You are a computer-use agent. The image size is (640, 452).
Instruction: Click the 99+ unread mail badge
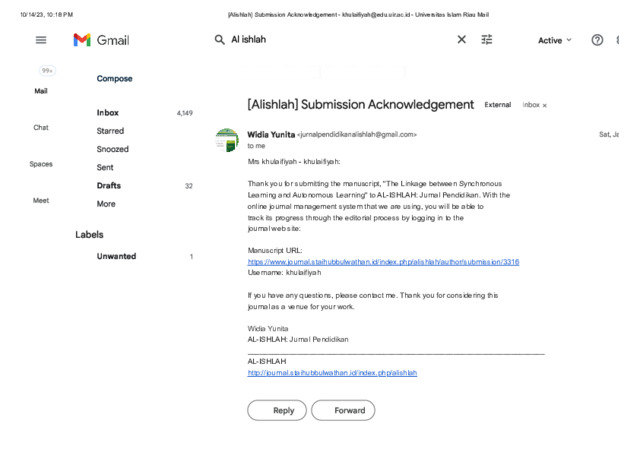pyautogui.click(x=47, y=71)
